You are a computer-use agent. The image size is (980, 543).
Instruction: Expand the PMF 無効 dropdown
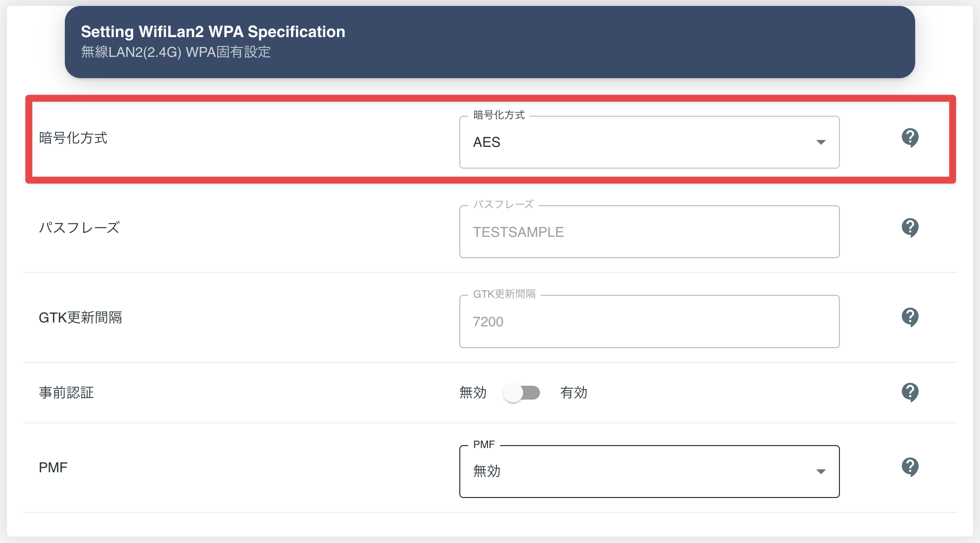coord(649,471)
